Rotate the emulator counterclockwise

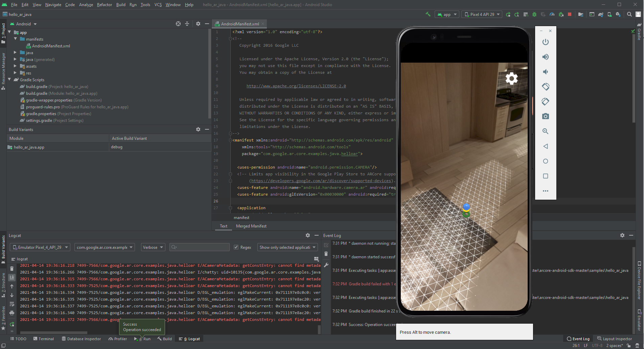coord(545,87)
